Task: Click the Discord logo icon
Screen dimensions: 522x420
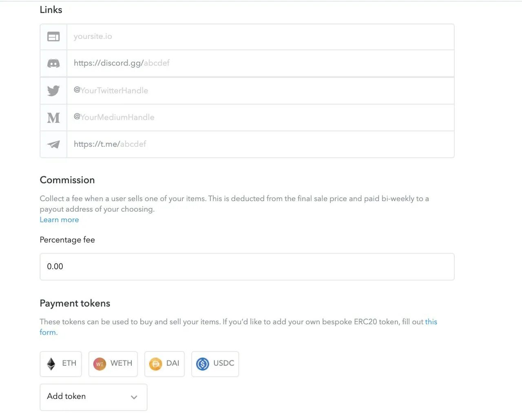Action: 53,63
